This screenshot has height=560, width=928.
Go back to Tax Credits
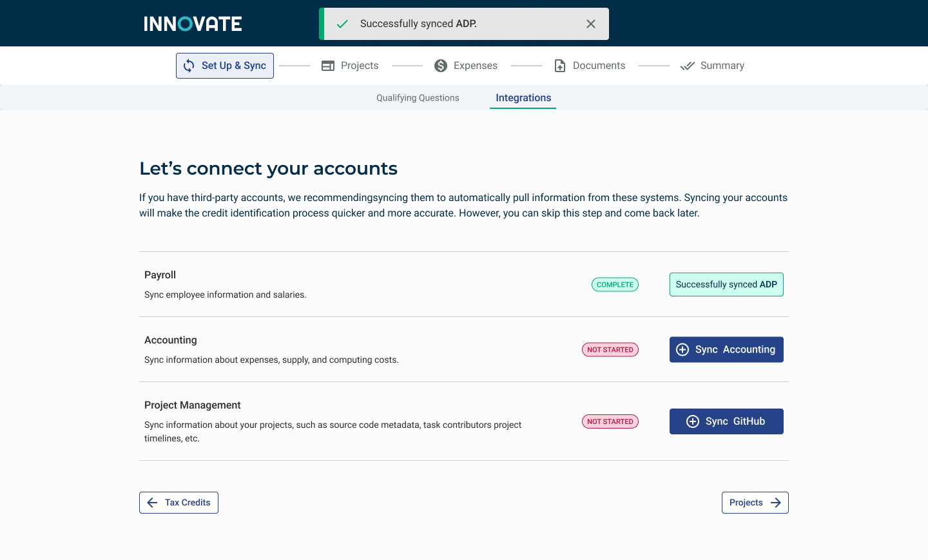(x=179, y=503)
